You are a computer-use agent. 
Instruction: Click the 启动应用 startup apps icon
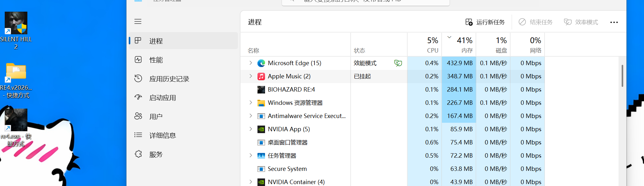138,97
